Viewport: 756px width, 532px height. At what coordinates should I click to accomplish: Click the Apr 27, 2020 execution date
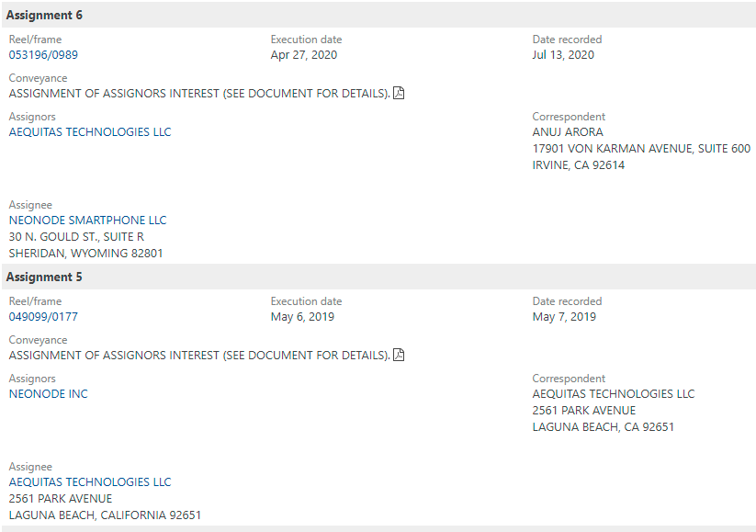(x=304, y=55)
